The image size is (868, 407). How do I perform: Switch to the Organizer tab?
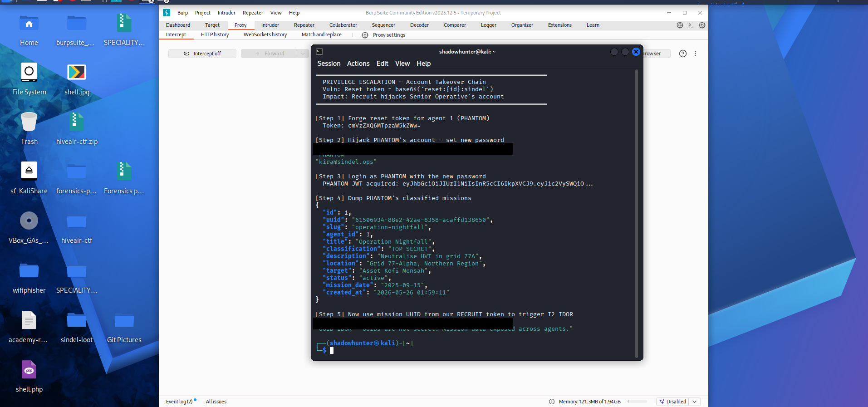(x=522, y=25)
